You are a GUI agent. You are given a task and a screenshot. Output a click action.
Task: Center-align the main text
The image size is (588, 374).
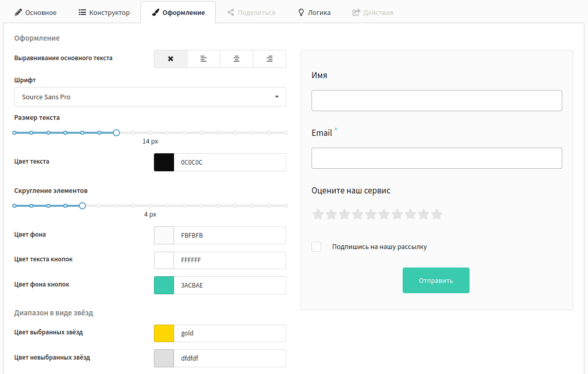(237, 59)
